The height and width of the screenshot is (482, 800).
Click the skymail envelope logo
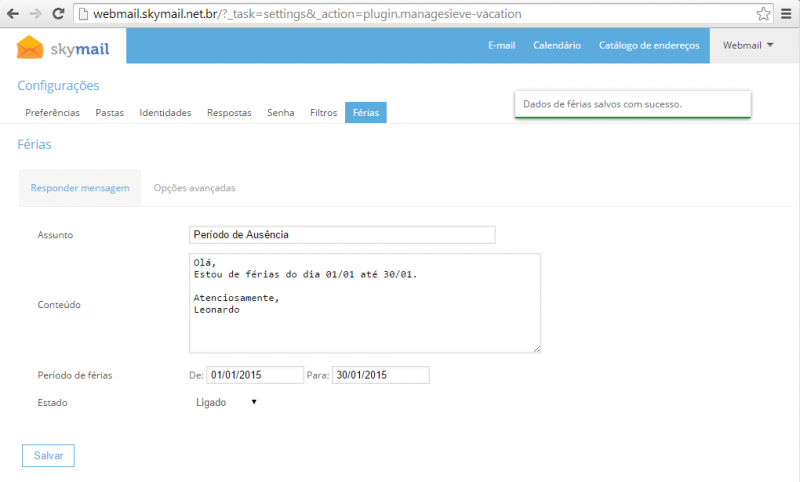[30, 47]
